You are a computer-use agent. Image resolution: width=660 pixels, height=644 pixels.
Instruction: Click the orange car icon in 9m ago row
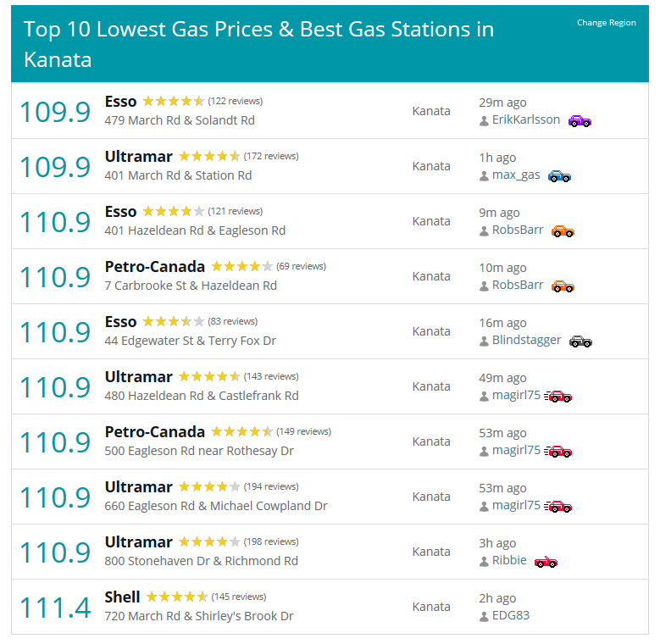[x=563, y=231]
